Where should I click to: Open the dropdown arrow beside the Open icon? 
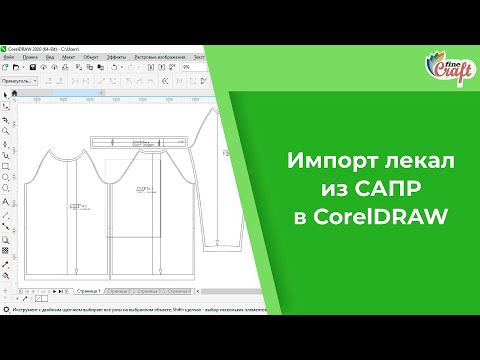23,67
